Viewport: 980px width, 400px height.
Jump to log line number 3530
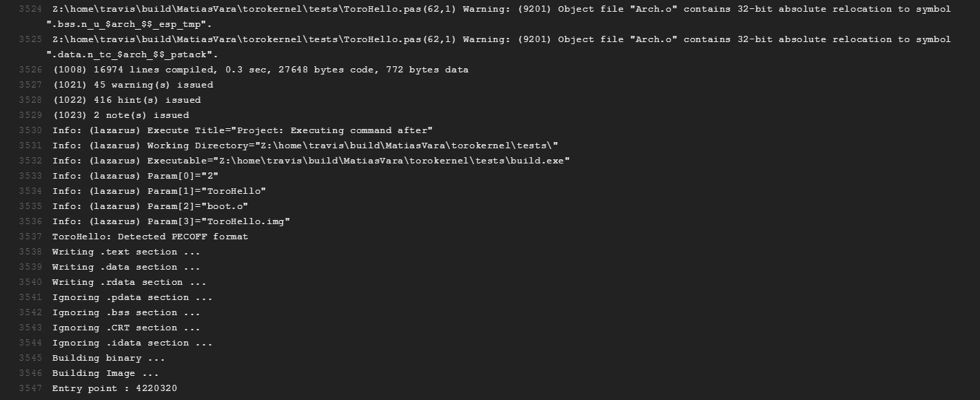pyautogui.click(x=30, y=130)
